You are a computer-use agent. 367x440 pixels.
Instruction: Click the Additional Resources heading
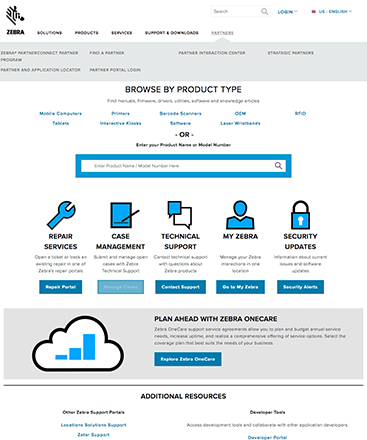[183, 396]
